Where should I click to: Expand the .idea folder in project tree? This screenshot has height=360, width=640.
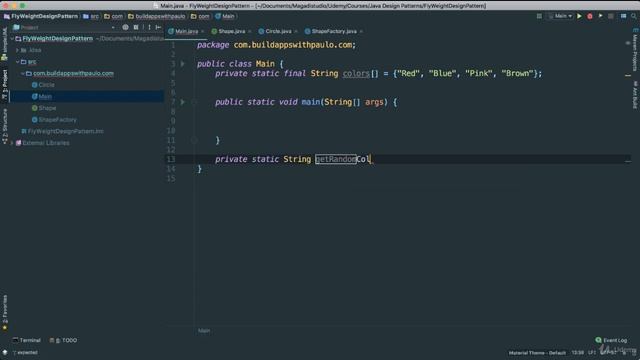pyautogui.click(x=18, y=50)
